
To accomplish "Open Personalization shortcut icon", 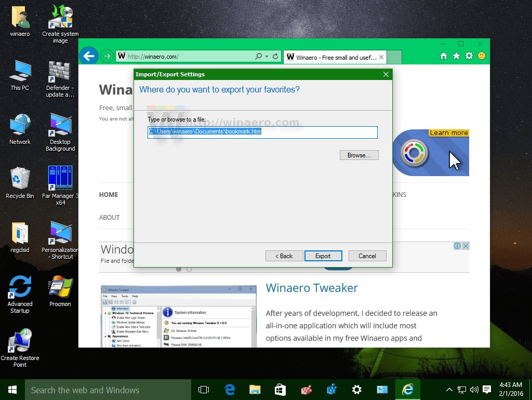I will click(60, 240).
